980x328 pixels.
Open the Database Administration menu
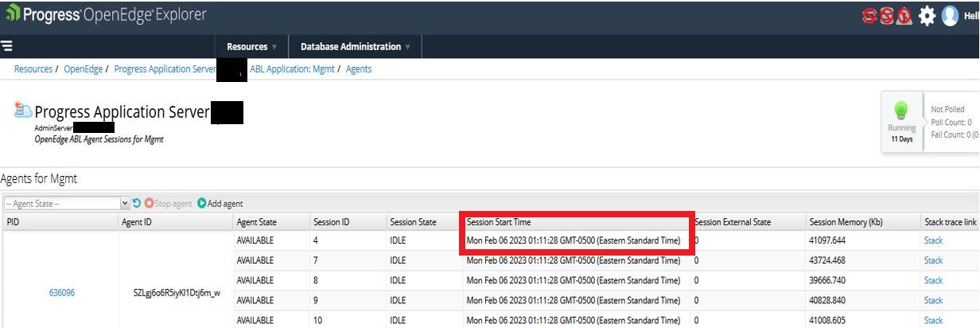click(x=356, y=47)
